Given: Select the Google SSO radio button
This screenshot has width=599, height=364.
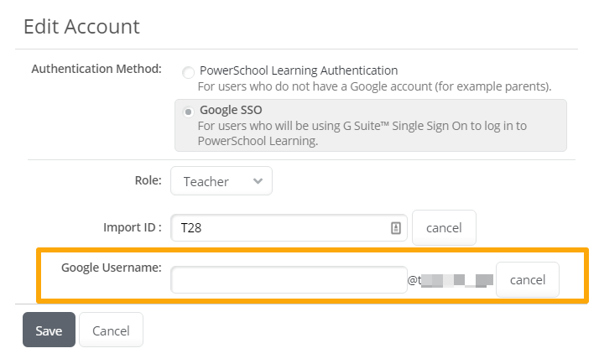Looking at the screenshot, I should tap(188, 112).
